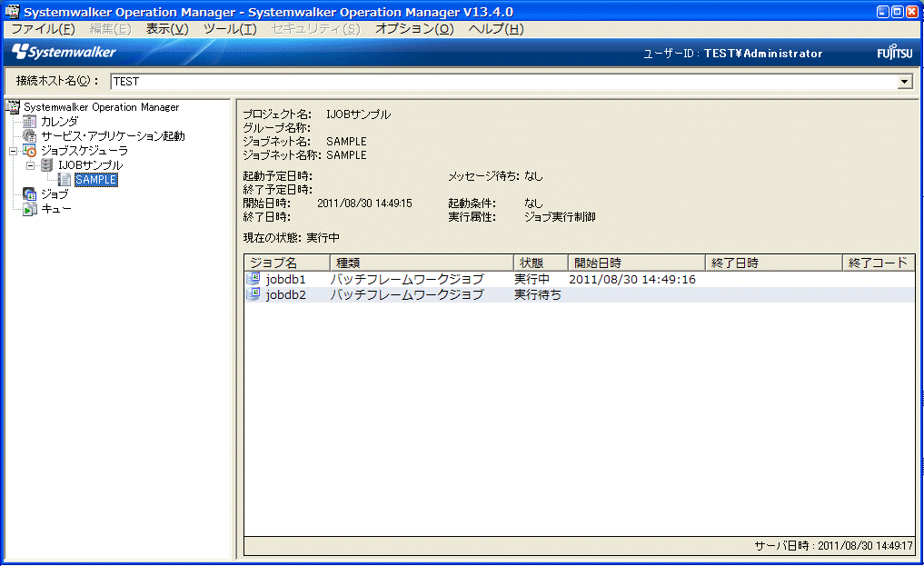Viewport: 924px width, 566px height.
Task: Click the jobdb2 job row icon
Action: [x=253, y=294]
